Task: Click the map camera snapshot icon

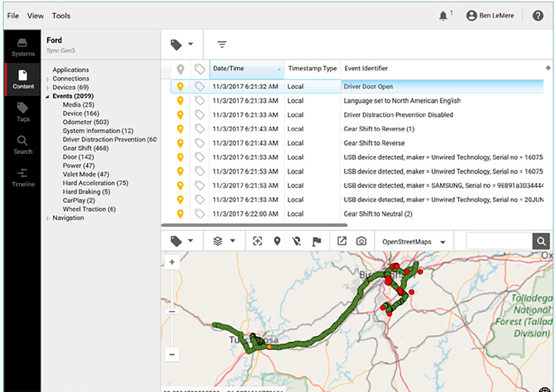Action: [x=361, y=241]
